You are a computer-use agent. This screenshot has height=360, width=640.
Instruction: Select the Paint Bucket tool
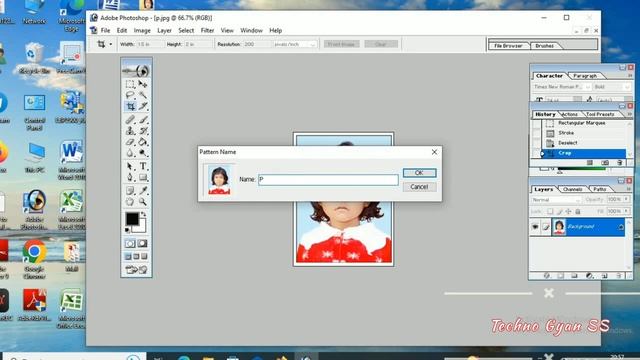coord(143,142)
